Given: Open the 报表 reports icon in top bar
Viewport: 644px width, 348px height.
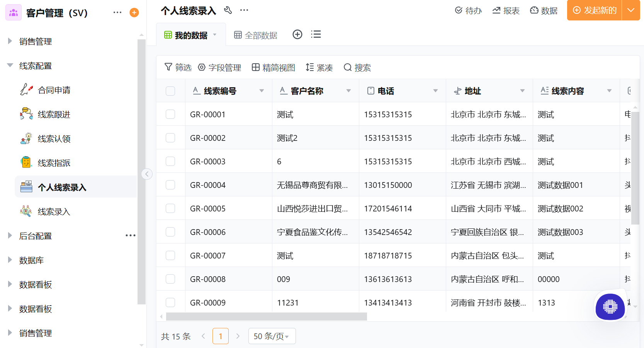Looking at the screenshot, I should (506, 10).
